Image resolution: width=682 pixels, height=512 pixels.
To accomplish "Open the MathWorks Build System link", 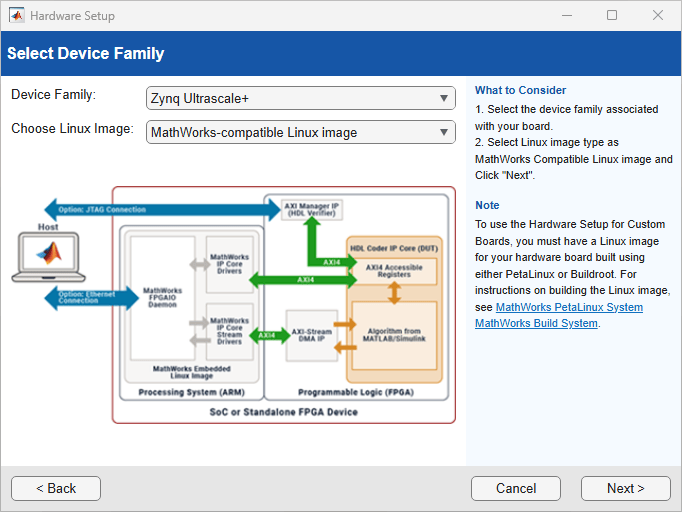I will click(536, 323).
